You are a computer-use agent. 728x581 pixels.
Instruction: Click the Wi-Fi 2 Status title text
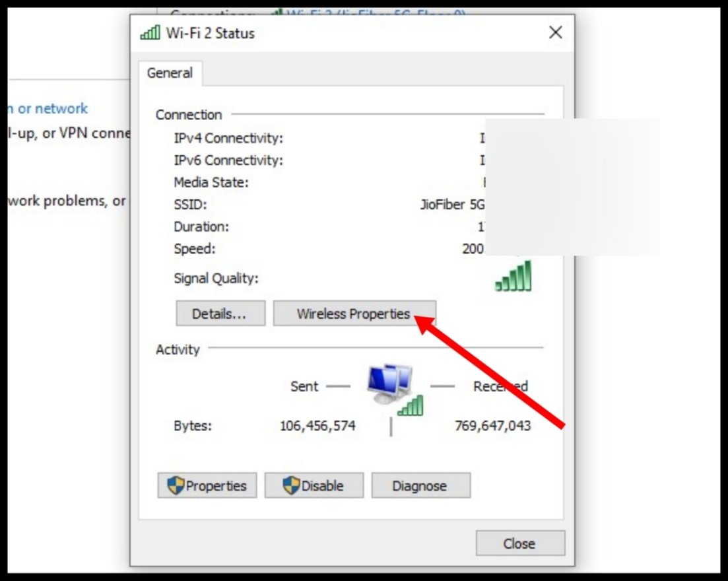pyautogui.click(x=211, y=33)
